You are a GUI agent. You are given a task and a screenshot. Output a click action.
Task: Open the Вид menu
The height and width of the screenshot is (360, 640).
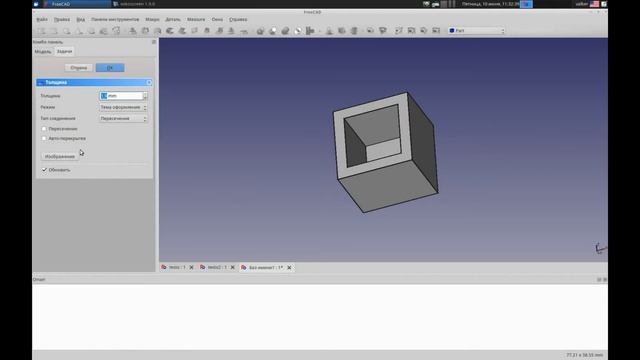click(81, 20)
